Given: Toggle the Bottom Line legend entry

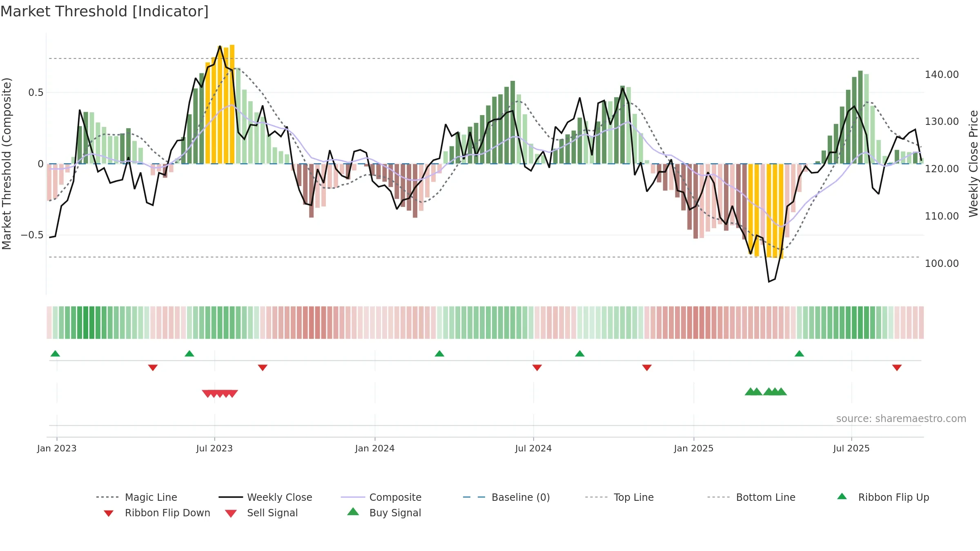Looking at the screenshot, I should coord(751,497).
